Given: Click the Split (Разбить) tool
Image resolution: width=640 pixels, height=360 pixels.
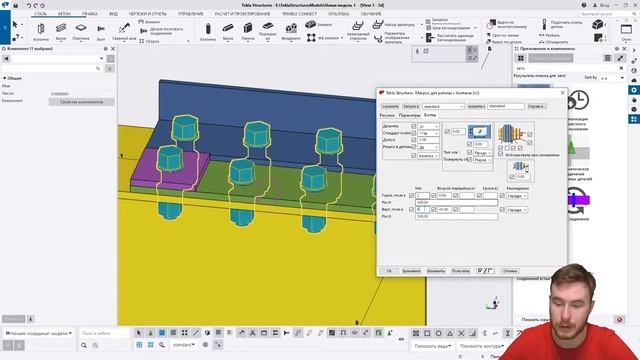Looking at the screenshot, I should [549, 36].
